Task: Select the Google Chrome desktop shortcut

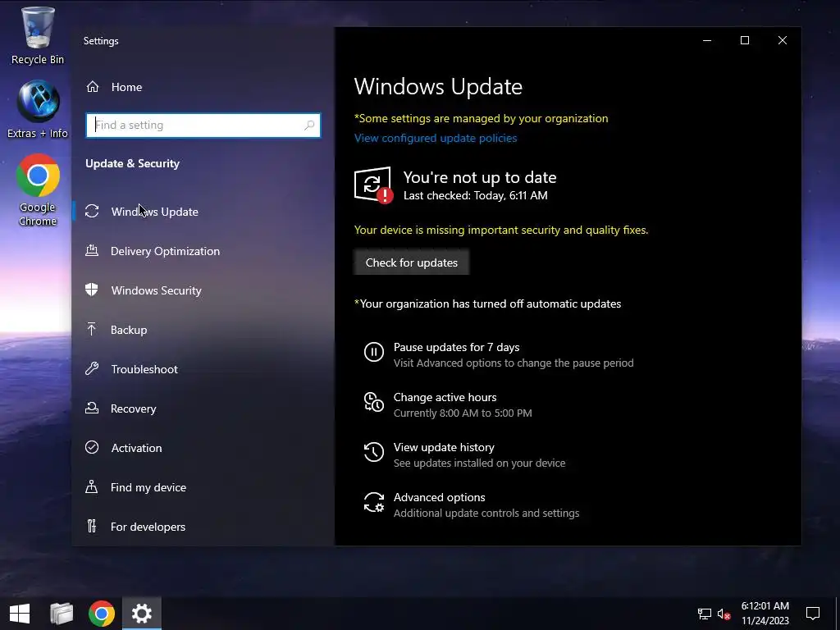Action: [x=38, y=189]
